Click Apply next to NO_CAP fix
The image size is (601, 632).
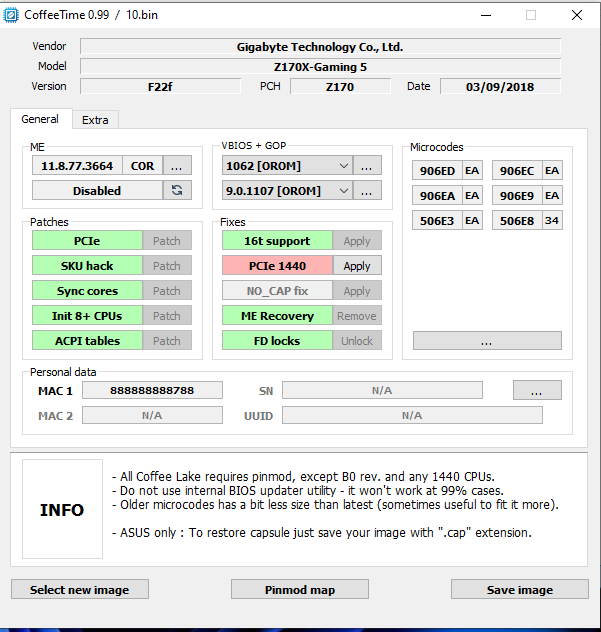(357, 291)
